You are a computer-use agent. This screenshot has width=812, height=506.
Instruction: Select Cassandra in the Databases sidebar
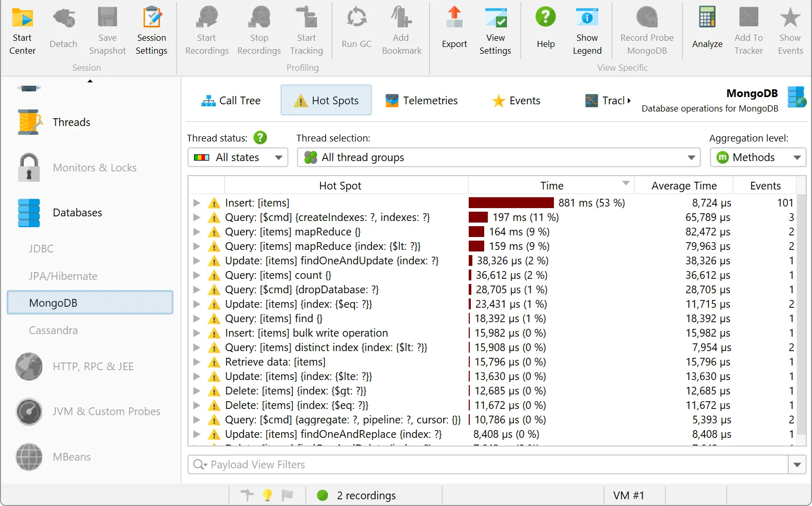click(53, 330)
